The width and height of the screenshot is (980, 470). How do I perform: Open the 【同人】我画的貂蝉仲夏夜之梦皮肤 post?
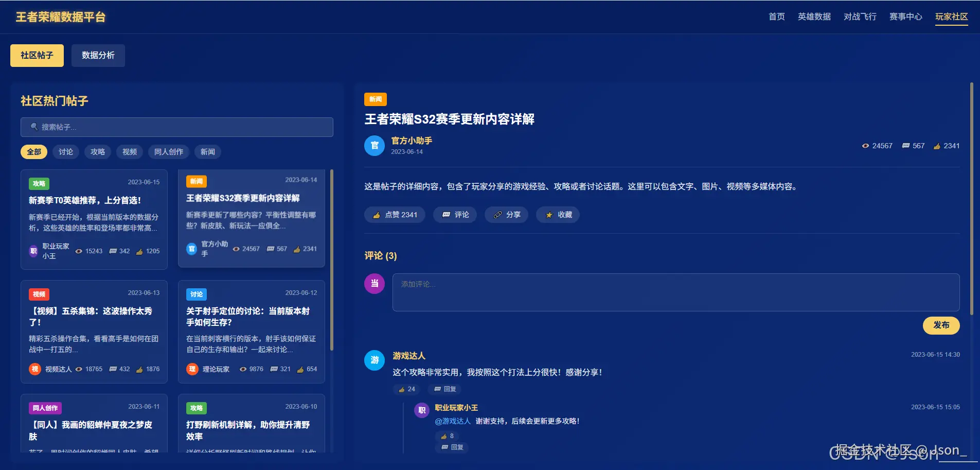[x=94, y=424]
